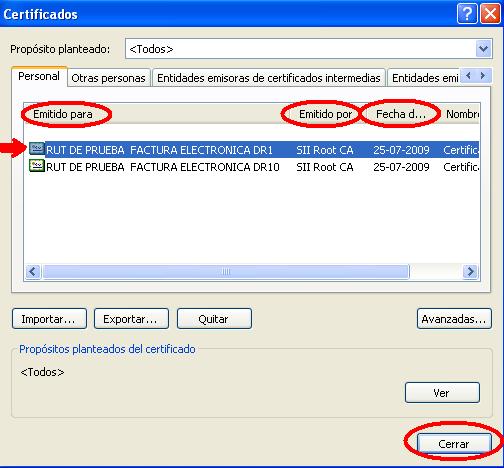
Task: Click the list's left scroll arrow
Action: point(33,272)
